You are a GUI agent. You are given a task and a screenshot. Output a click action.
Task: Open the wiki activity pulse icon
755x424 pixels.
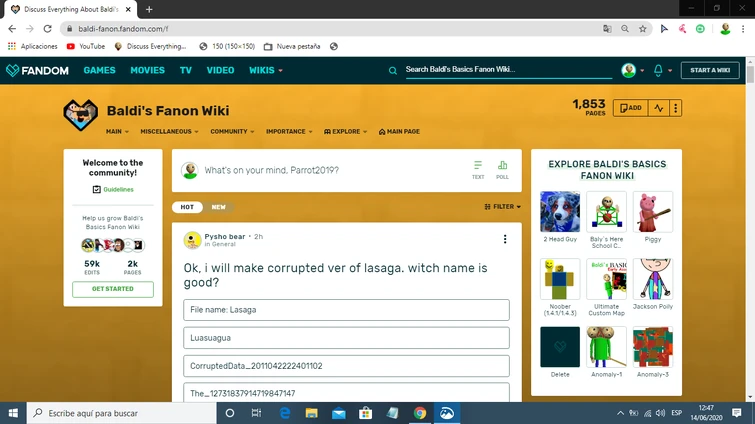click(x=659, y=108)
